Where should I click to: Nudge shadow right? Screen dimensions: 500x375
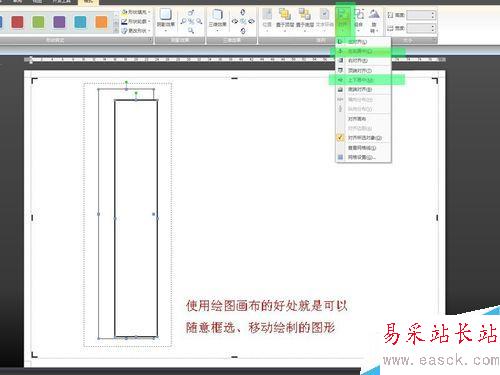pyautogui.click(x=199, y=22)
